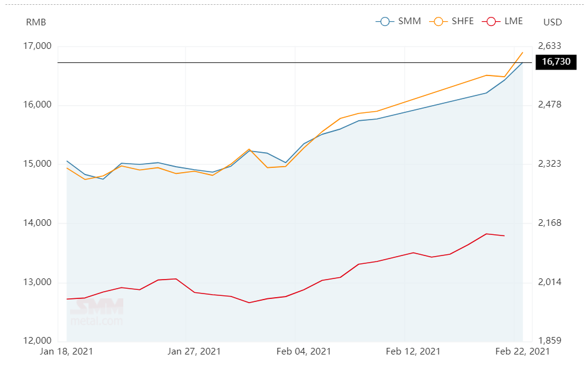588x369 pixels.
Task: Click the RMB axis unit label
Action: point(36,22)
